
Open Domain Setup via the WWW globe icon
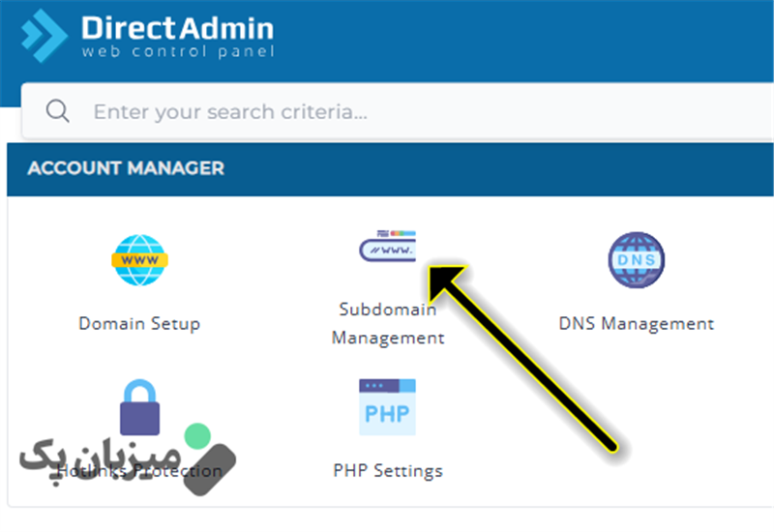139,260
